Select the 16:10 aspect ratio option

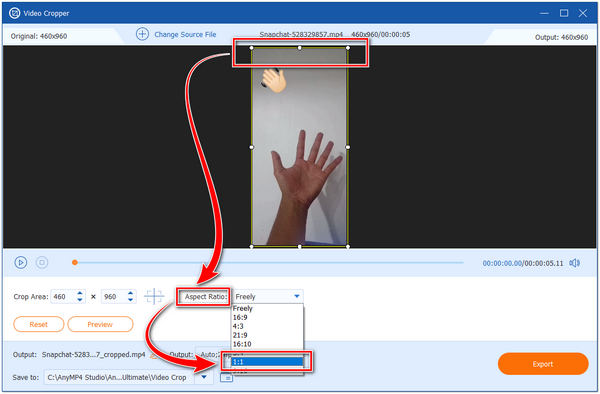tap(267, 344)
